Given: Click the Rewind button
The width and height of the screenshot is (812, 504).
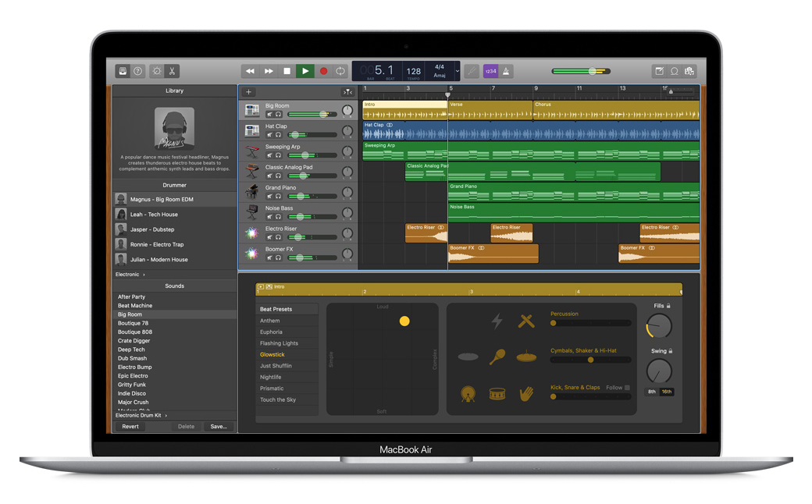Looking at the screenshot, I should tap(250, 71).
